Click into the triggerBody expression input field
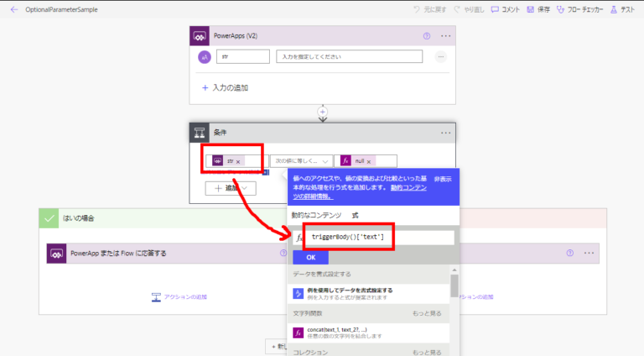The height and width of the screenshot is (356, 644). [x=379, y=238]
